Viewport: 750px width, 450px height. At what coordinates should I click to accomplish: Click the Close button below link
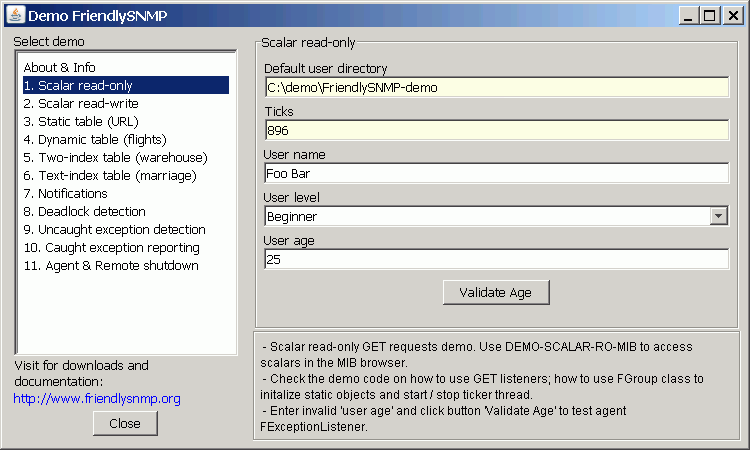[x=125, y=424]
